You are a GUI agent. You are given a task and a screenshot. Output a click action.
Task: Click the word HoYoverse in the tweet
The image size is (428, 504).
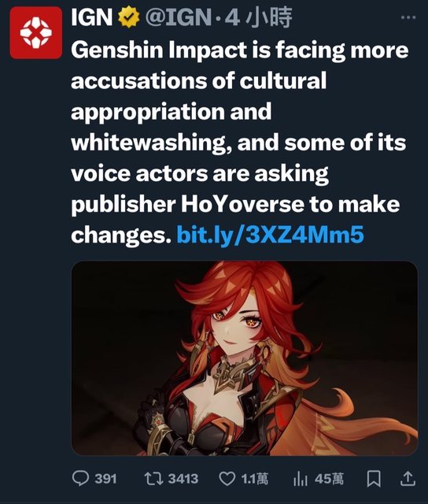[x=242, y=204]
